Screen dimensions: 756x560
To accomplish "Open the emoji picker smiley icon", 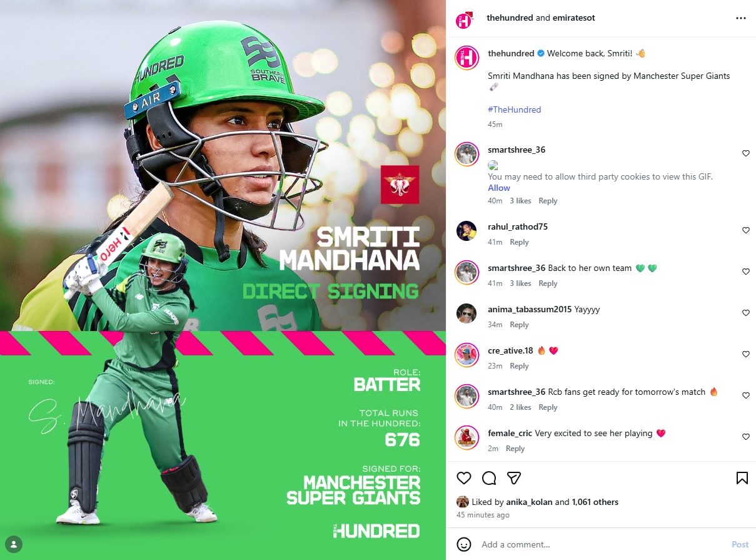I will pyautogui.click(x=464, y=544).
